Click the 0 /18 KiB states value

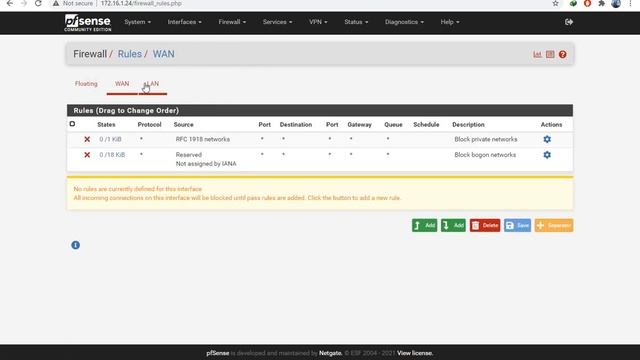[112, 155]
